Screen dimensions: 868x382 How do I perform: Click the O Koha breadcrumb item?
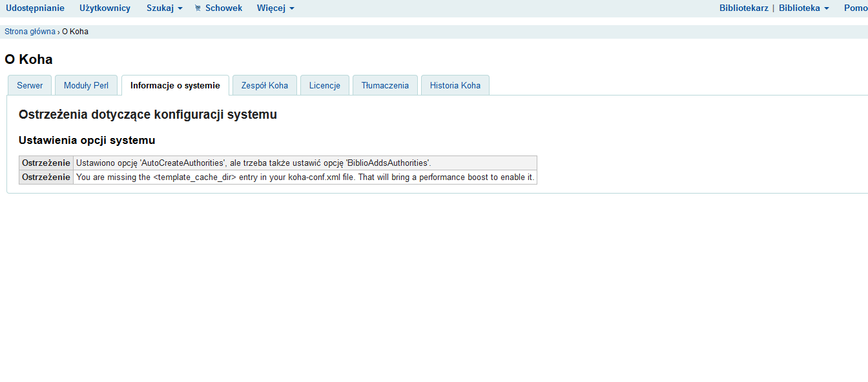click(x=75, y=32)
